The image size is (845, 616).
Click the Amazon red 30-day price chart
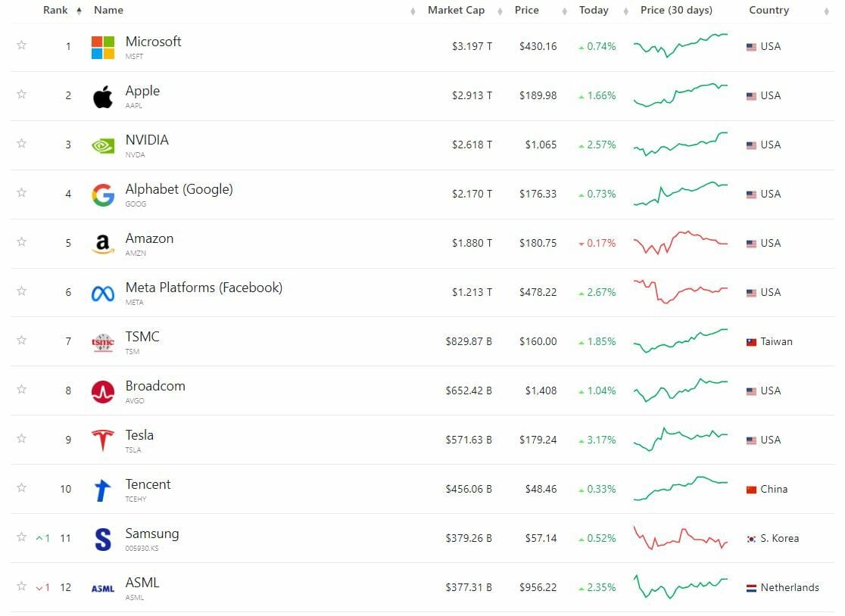click(680, 243)
